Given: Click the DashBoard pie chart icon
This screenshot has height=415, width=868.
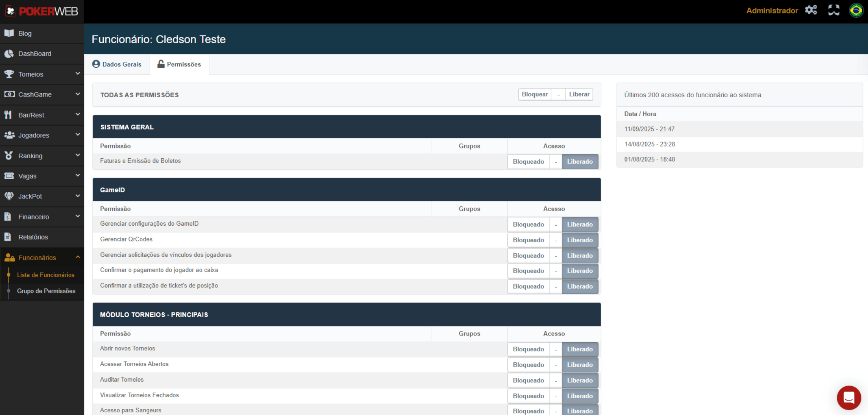Looking at the screenshot, I should pyautogui.click(x=9, y=54).
